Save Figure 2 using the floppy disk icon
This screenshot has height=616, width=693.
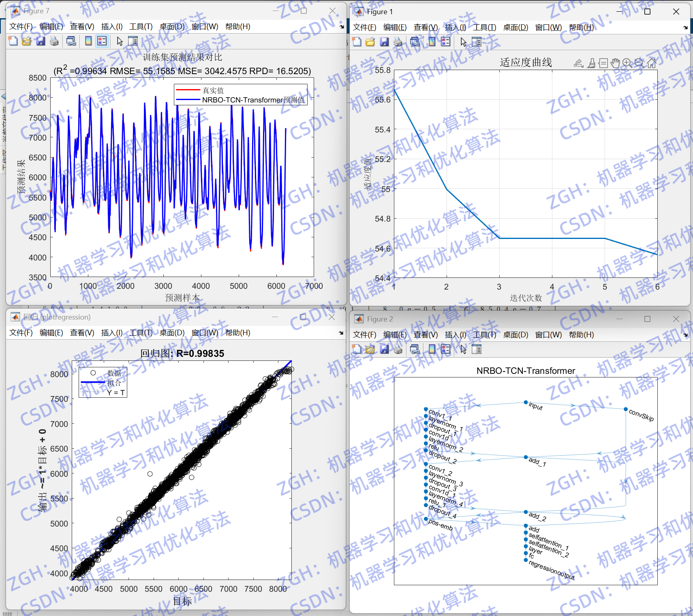[384, 349]
